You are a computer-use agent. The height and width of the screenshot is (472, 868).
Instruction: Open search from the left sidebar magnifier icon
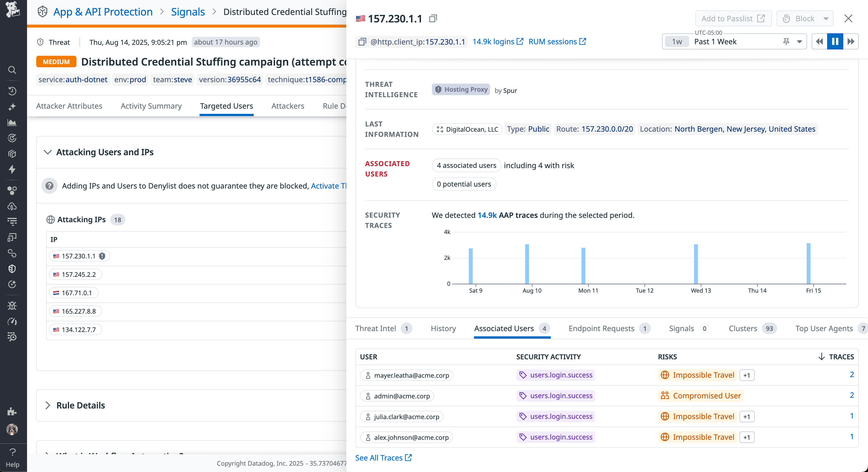[12, 70]
